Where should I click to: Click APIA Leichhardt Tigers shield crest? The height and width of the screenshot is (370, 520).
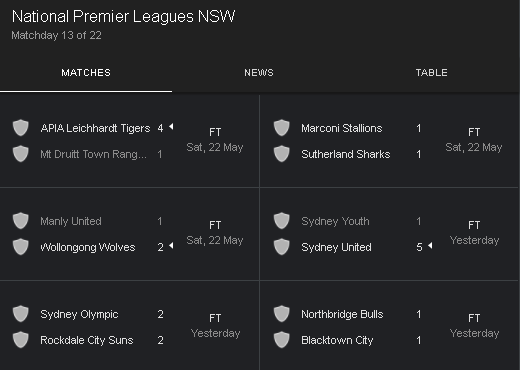[21, 128]
